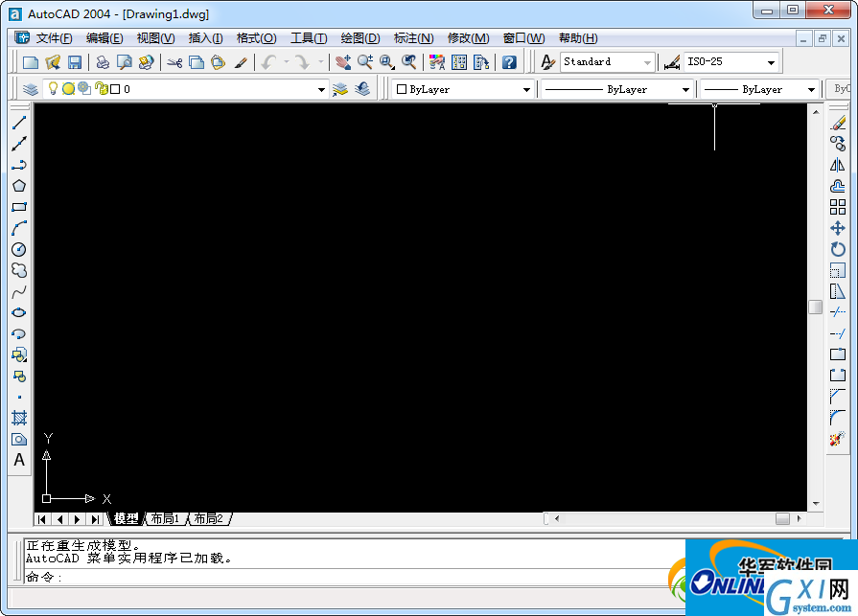858x616 pixels.
Task: Select the Arc tool
Action: coord(19,228)
